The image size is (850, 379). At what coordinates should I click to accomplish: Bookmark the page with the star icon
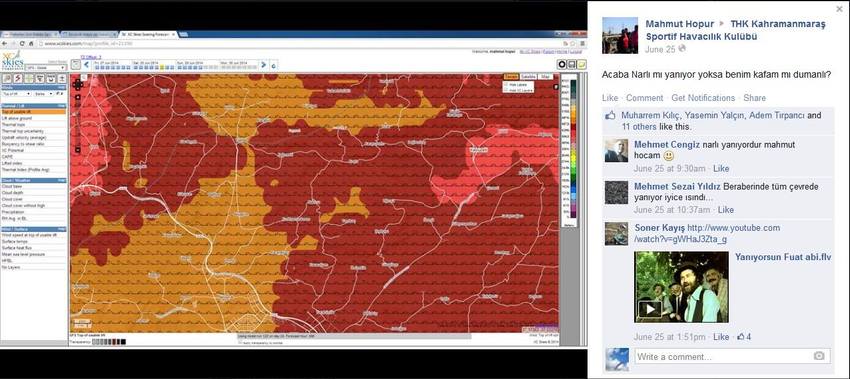[573, 43]
